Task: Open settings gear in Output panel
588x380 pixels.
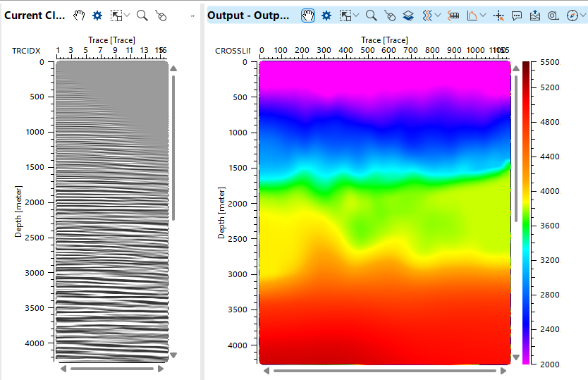Action: 326,16
